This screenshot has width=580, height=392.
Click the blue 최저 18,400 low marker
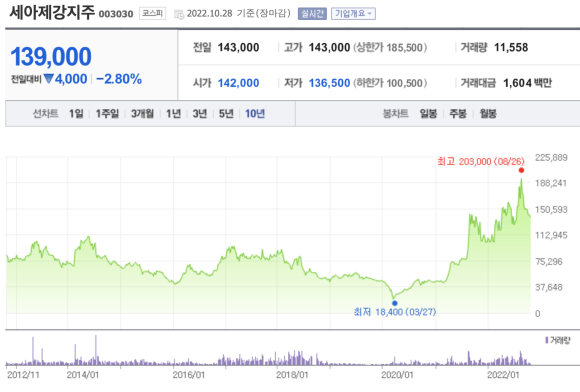point(395,303)
